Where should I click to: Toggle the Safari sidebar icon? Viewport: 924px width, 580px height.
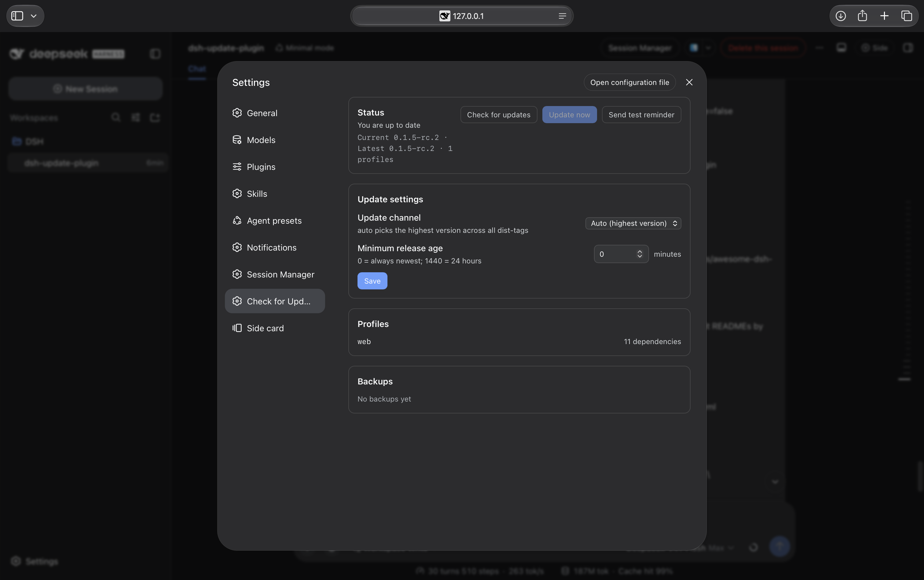click(17, 16)
